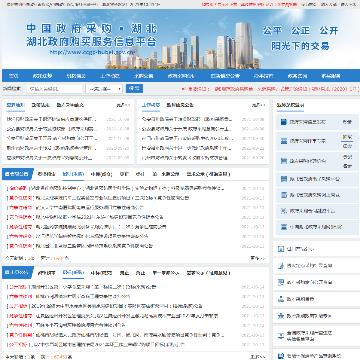Viewport: 360px width, 360px height.
Task: Click small button at right of first service row
Action: [347, 122]
